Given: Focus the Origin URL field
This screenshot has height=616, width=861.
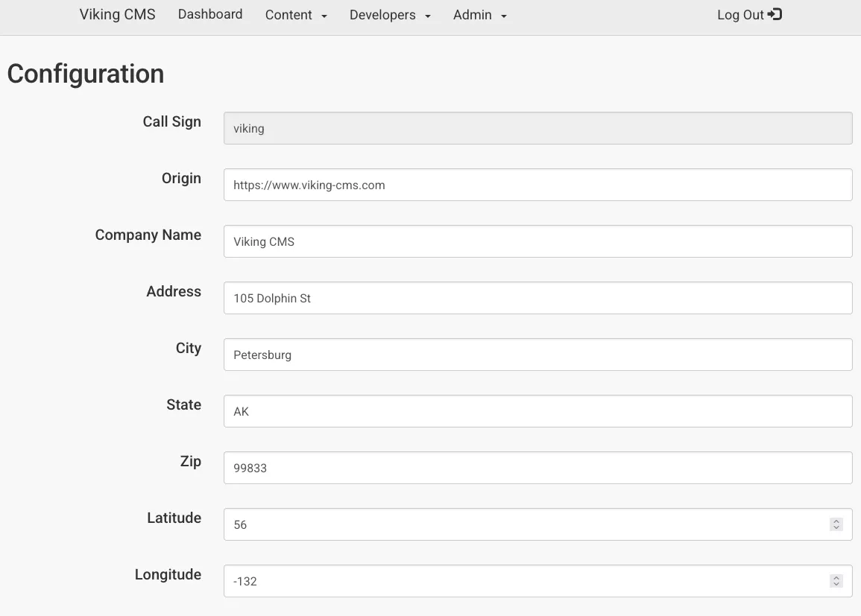Looking at the screenshot, I should tap(537, 185).
